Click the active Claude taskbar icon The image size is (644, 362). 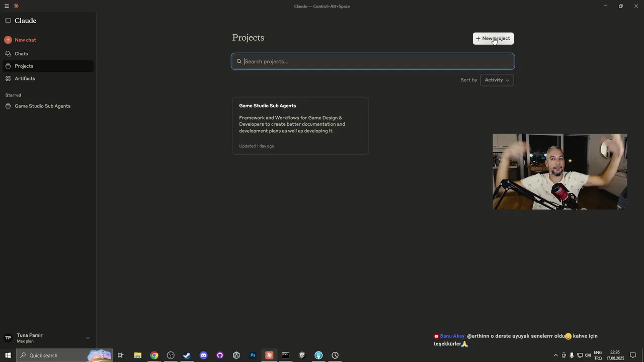coord(269,355)
